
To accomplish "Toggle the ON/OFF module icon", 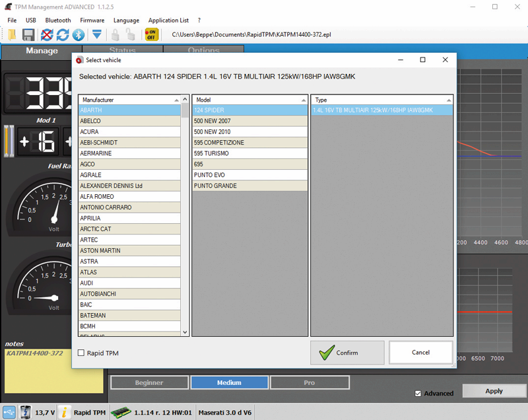I will pos(151,35).
